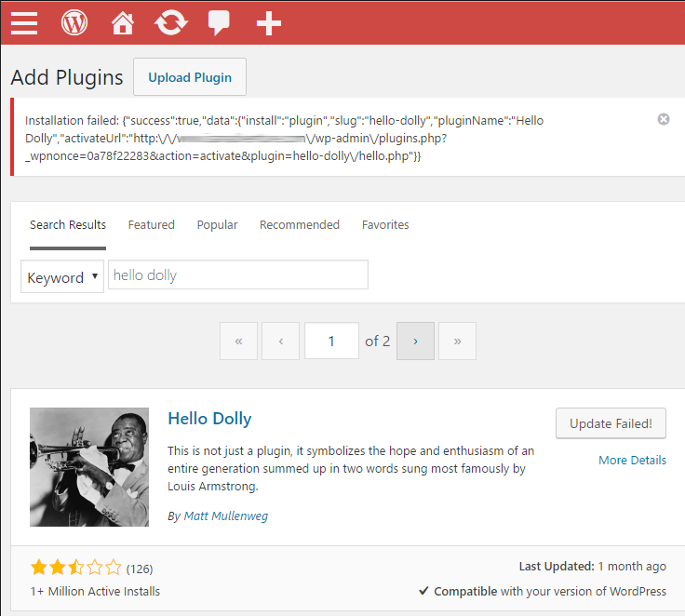Screen dimensions: 685x616
Task: Click the Update Failed! button
Action: (611, 423)
